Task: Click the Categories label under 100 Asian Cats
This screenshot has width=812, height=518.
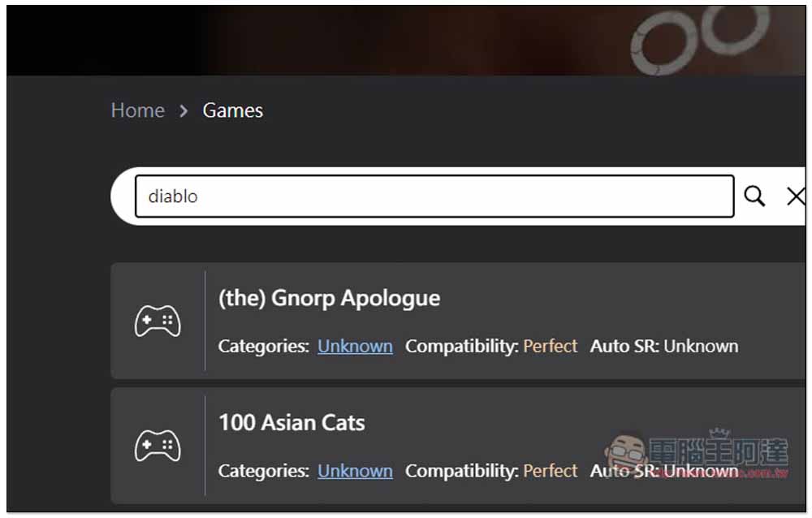Action: tap(263, 471)
